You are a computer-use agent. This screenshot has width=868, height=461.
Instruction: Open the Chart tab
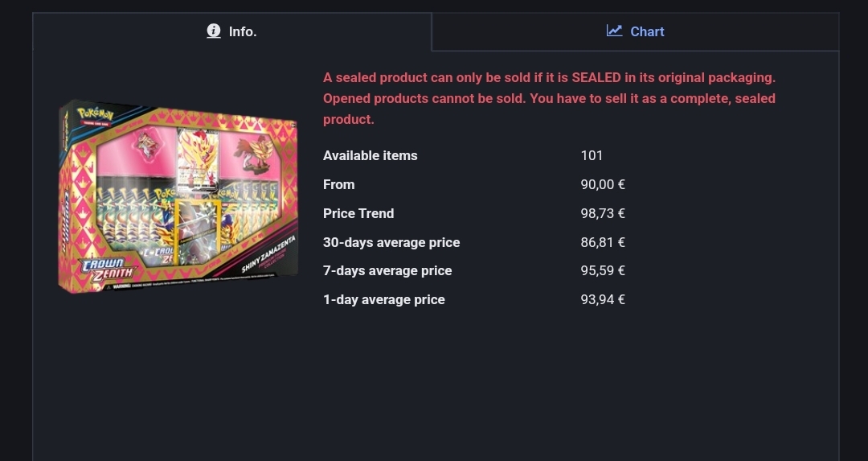(x=635, y=31)
